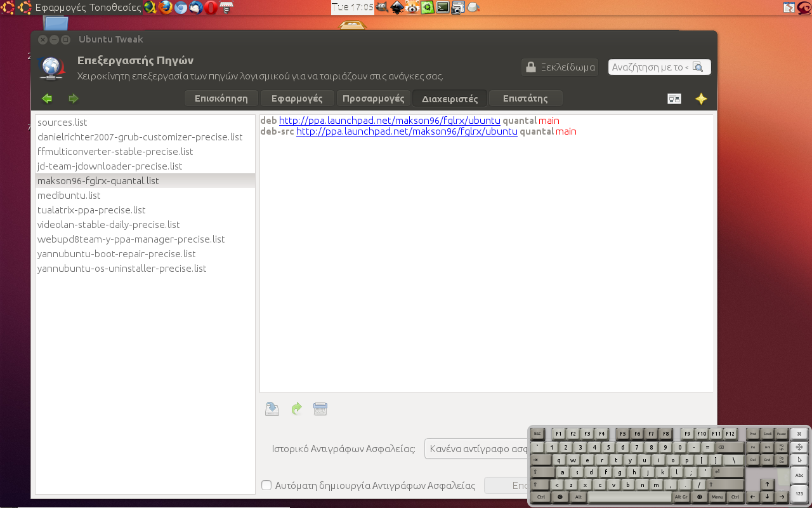Click Backspace on the on-screen keyboard
812x508 pixels.
coord(730,448)
